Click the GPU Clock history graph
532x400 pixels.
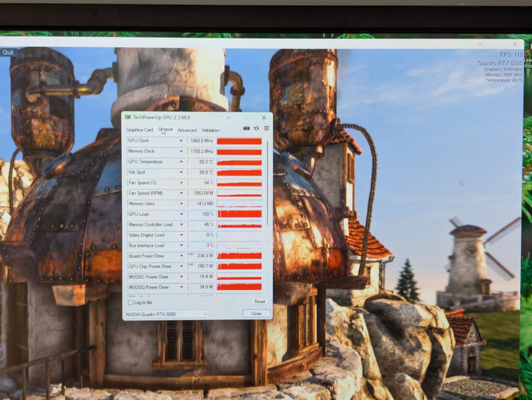(239, 141)
